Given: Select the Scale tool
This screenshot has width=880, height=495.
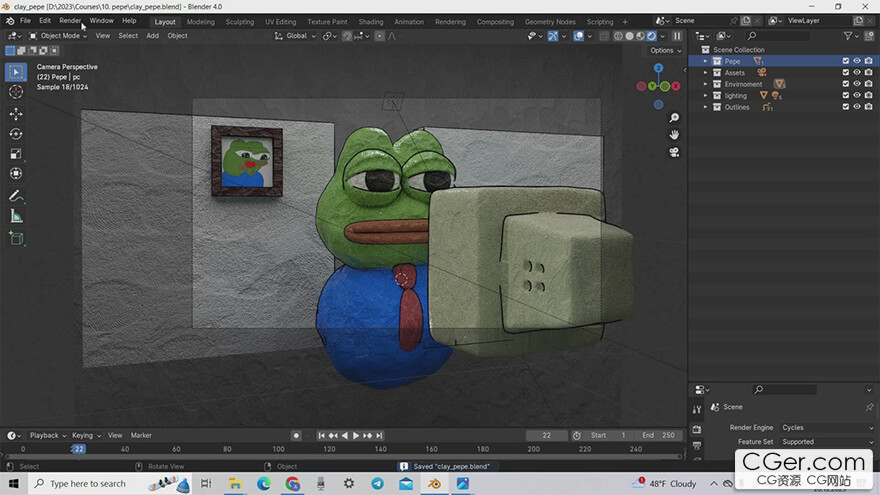Looking at the screenshot, I should tap(16, 154).
